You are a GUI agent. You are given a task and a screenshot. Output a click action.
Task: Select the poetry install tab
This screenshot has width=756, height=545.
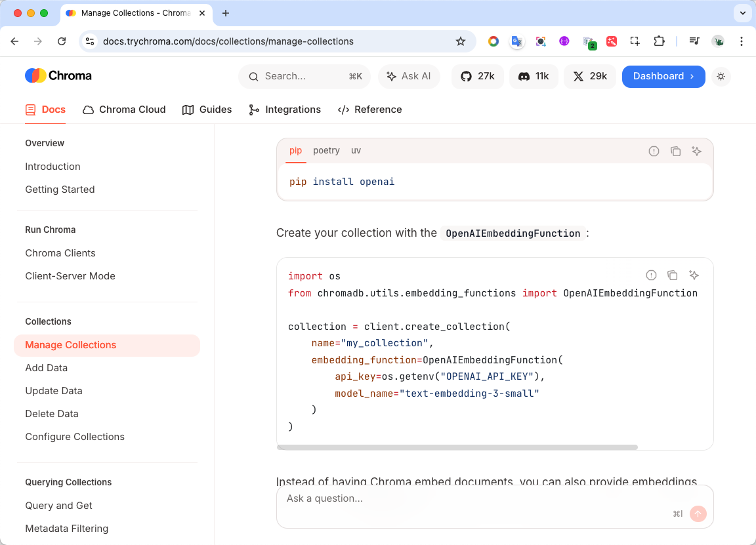(326, 150)
